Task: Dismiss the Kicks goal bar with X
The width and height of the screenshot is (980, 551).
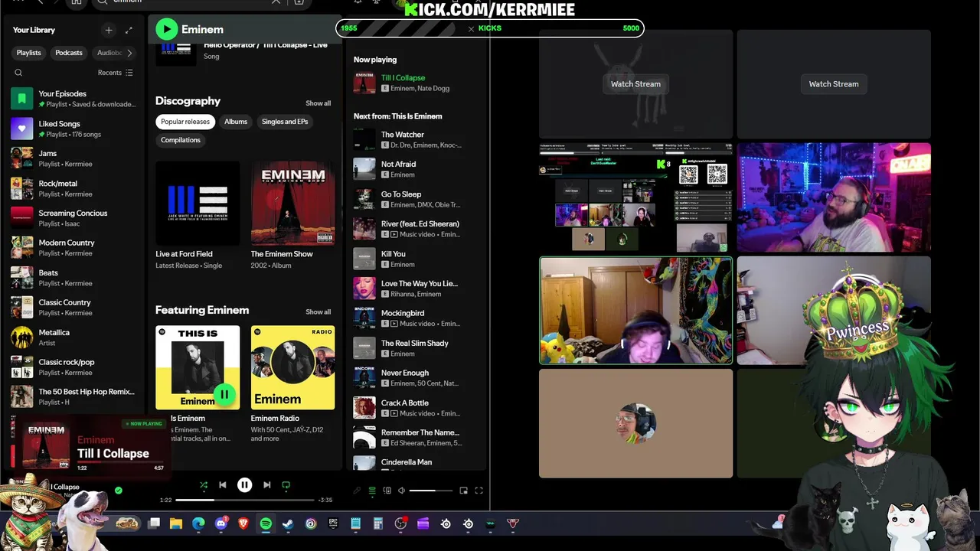Action: click(471, 28)
